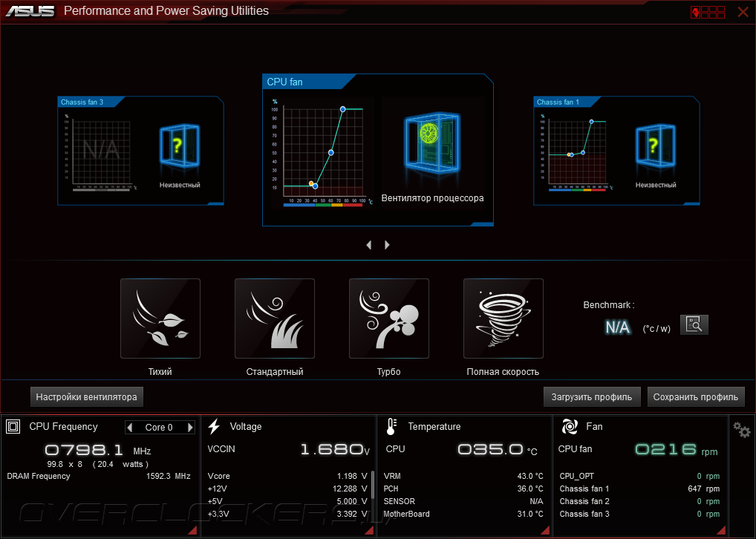Image resolution: width=756 pixels, height=539 pixels.
Task: Select the Полная скорость tornado icon
Action: (x=503, y=318)
